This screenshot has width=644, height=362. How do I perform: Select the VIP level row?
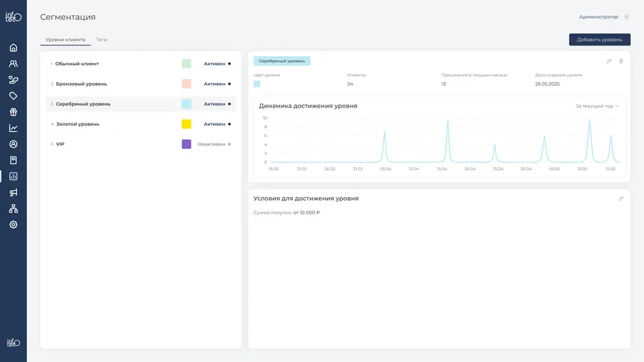[140, 144]
